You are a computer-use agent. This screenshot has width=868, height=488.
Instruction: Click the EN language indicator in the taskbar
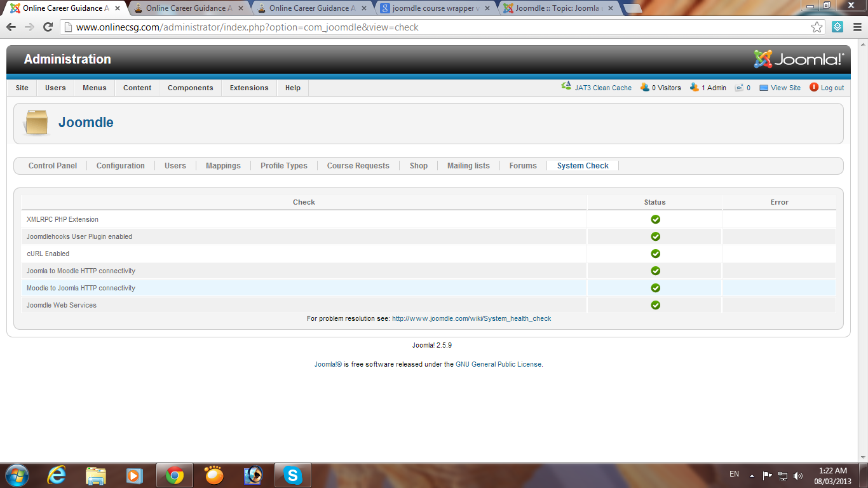(734, 474)
